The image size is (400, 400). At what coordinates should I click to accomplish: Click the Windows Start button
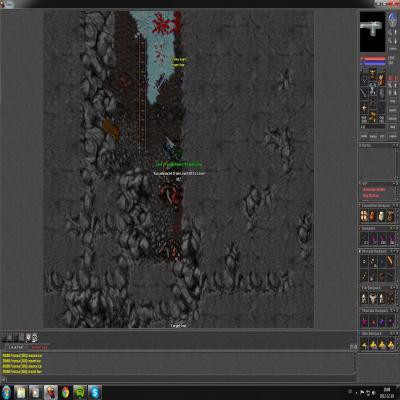coord(6,392)
